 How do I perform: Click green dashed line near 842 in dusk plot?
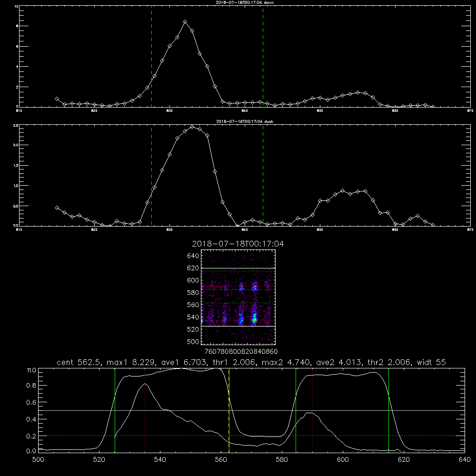coord(263,176)
